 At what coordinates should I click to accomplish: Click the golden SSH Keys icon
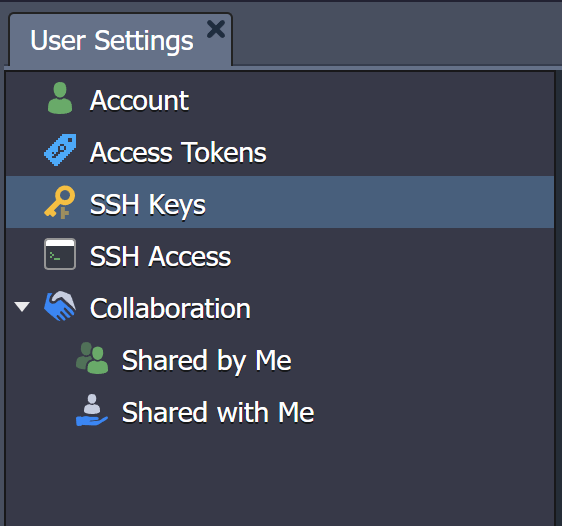click(60, 202)
